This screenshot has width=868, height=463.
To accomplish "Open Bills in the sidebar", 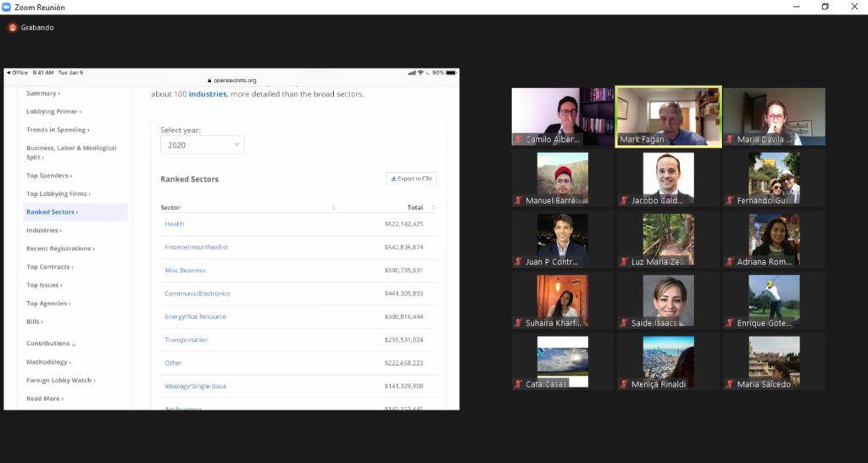I will [34, 321].
